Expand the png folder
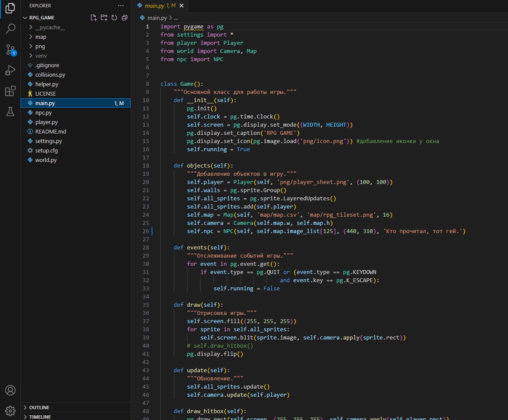508x420 pixels. tap(40, 46)
